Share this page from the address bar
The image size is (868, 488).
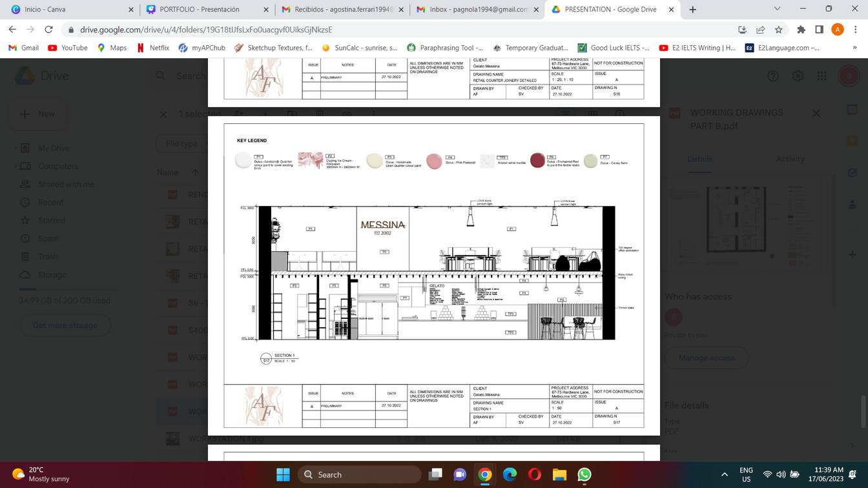761,30
